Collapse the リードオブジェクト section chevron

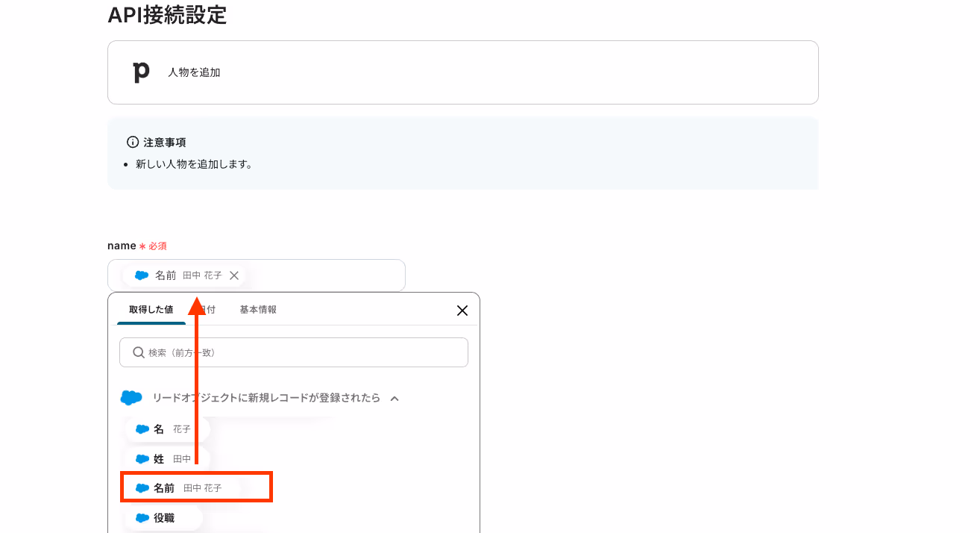395,399
